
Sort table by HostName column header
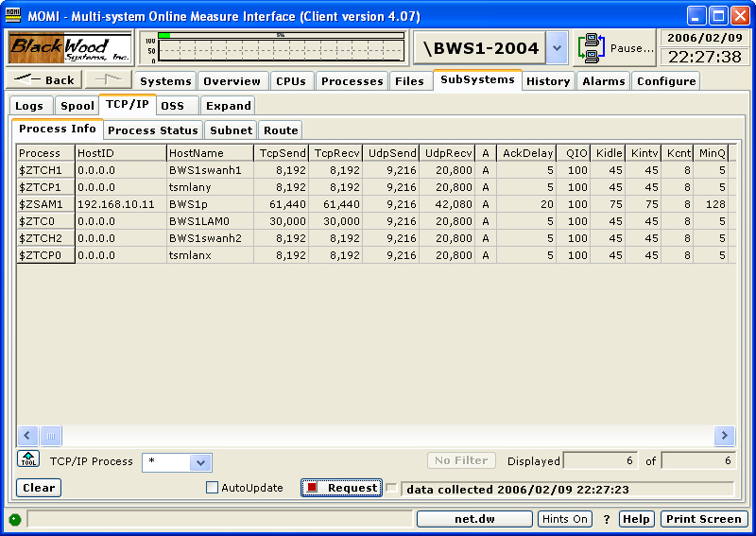tap(210, 152)
